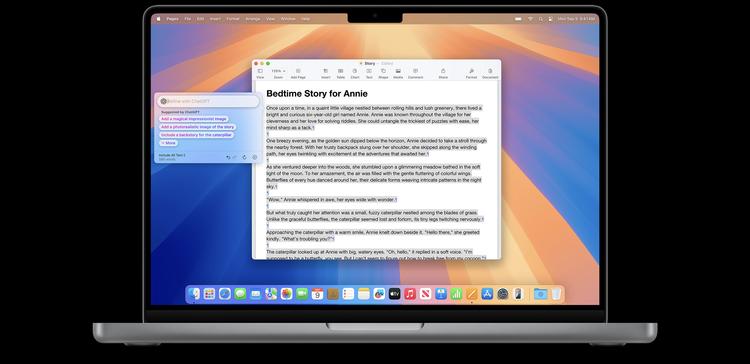This screenshot has height=364, width=750.
Task: Expand More suggestions in ChatGPT panel
Action: pos(168,143)
